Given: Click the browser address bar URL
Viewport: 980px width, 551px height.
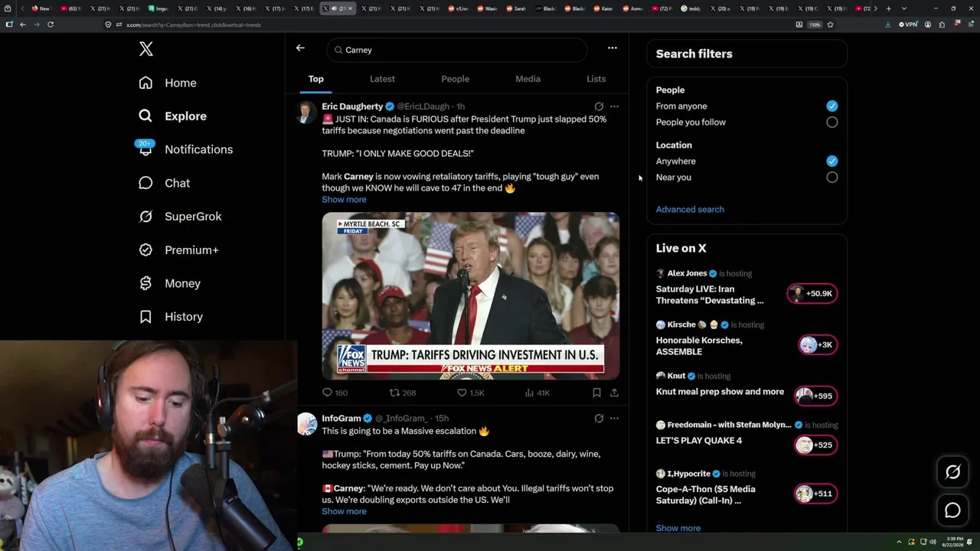Looking at the screenshot, I should click(x=193, y=25).
